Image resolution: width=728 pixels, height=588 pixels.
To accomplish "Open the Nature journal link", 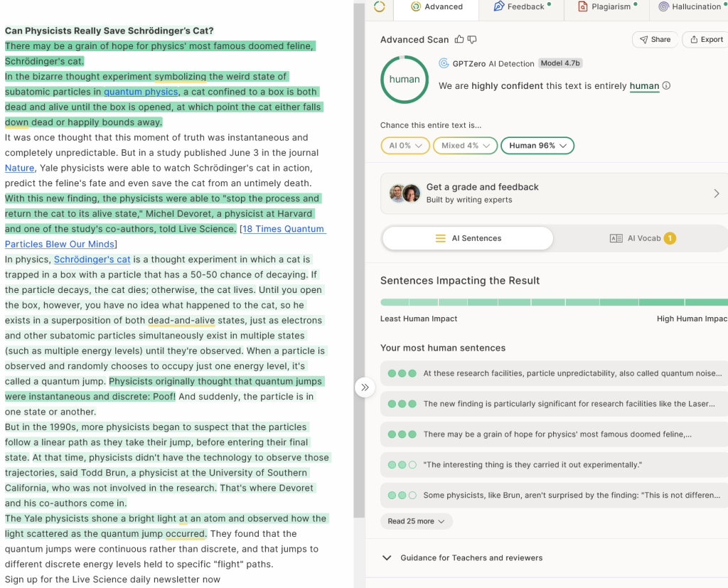I will click(19, 168).
